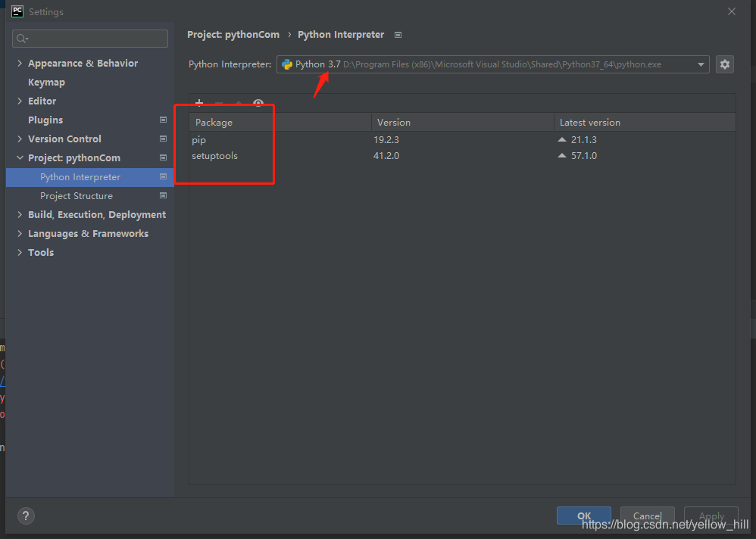
Task: Click the Help question-mark icon
Action: pos(25,516)
